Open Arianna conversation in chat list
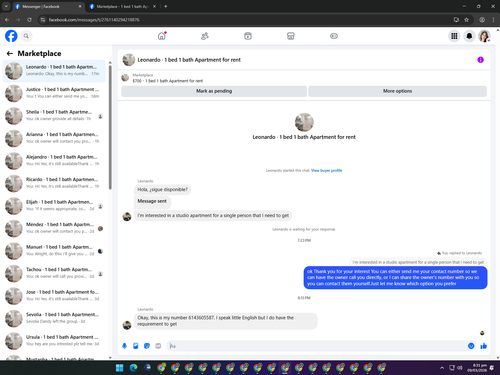The height and width of the screenshot is (375, 500). coord(54,138)
